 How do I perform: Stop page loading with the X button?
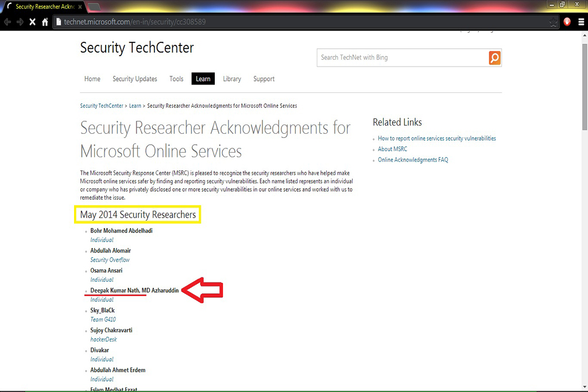(33, 22)
